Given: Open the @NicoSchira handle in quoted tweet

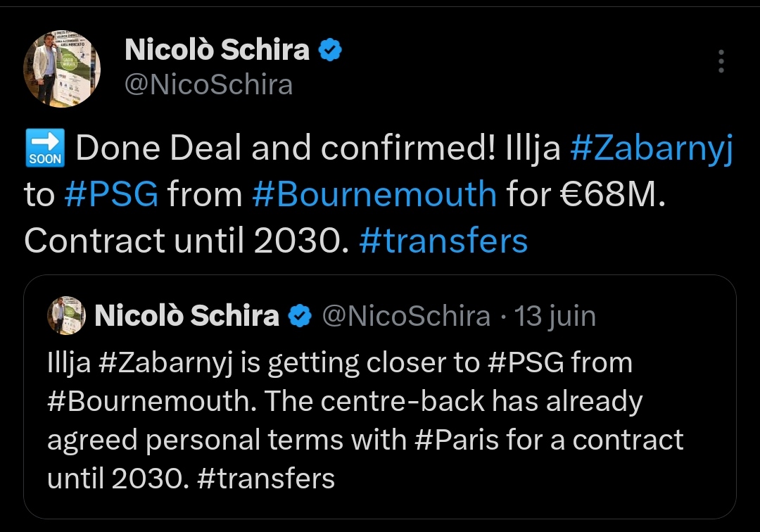Looking at the screenshot, I should click(406, 317).
